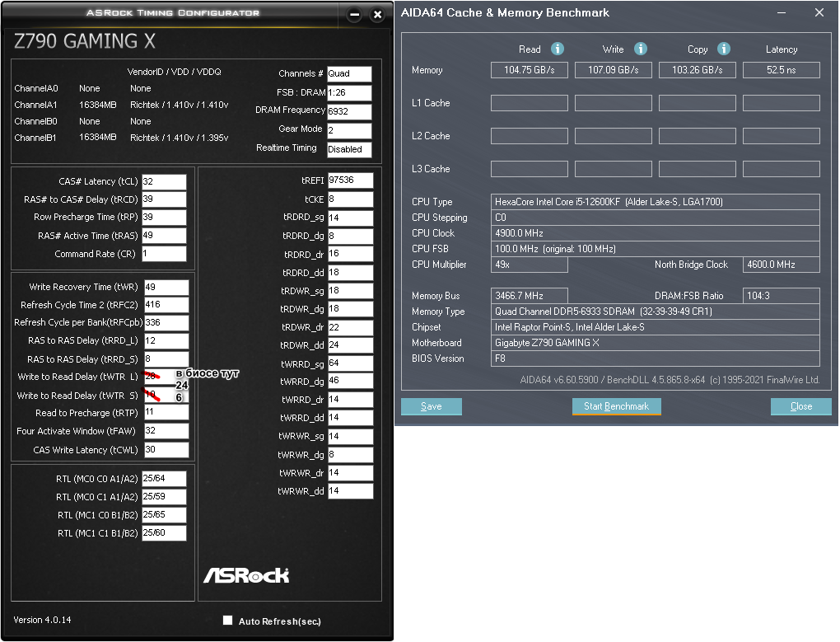Minimize the ASRock Timing Configurator window

click(354, 15)
